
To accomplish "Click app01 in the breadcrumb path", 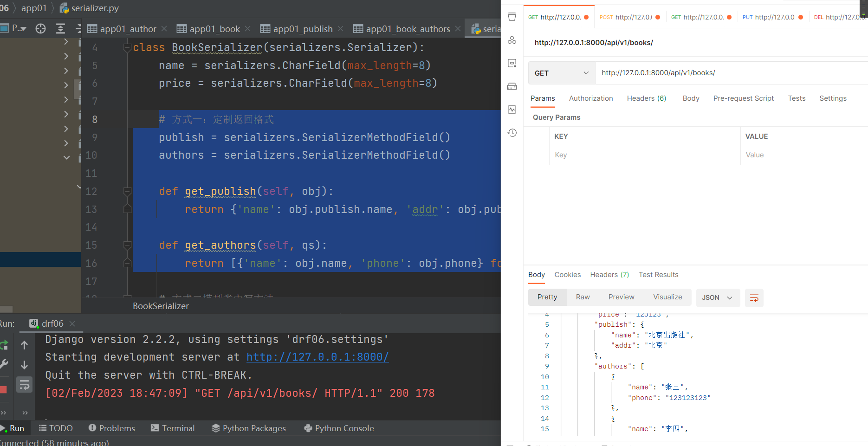I will [x=34, y=8].
